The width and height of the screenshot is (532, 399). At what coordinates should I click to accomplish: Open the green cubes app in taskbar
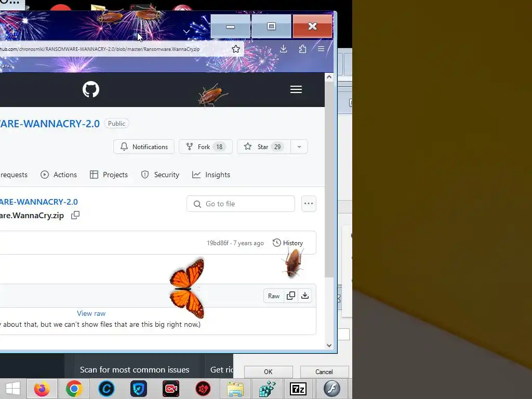pyautogui.click(x=268, y=389)
